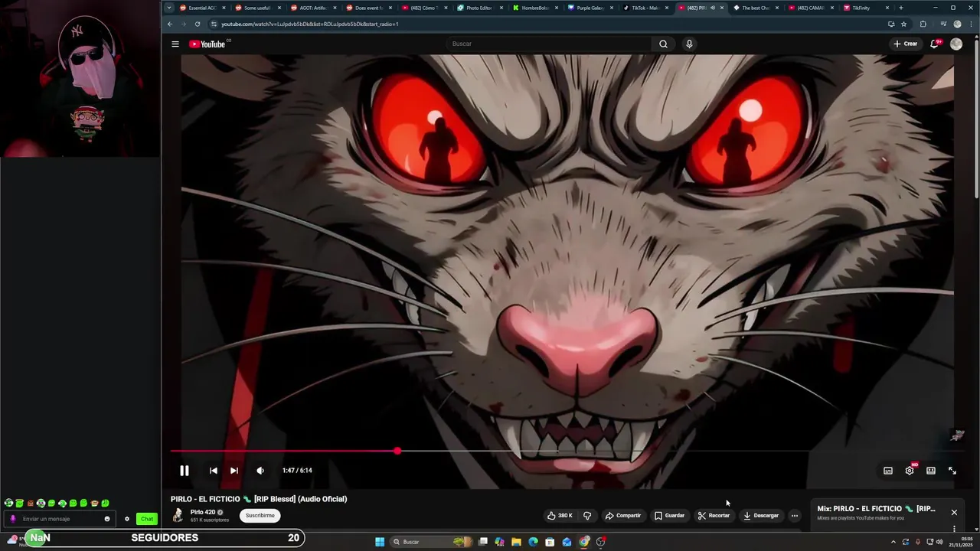Go back with browser back arrow
Viewport: 980px width, 551px height.
coord(170,24)
